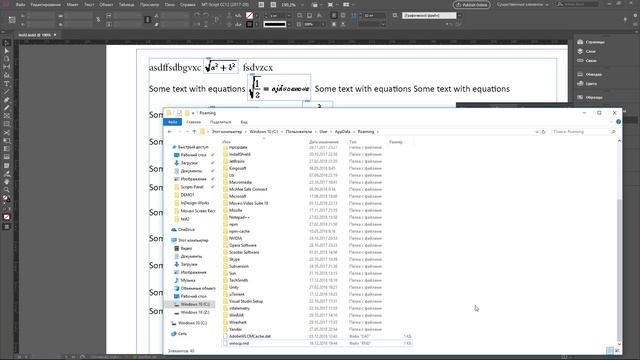Switch to Вид ribbon tab in Explorer
This screenshot has height=360, width=640.
244,122
